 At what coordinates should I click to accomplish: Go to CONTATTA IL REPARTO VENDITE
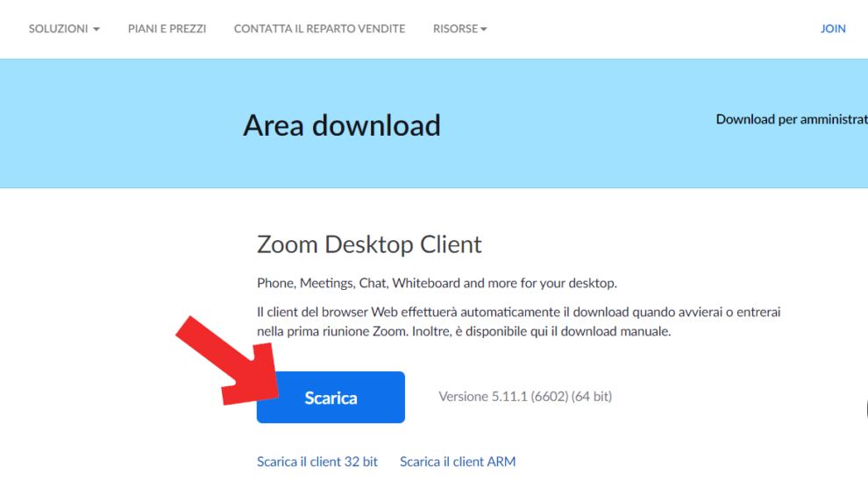click(319, 29)
